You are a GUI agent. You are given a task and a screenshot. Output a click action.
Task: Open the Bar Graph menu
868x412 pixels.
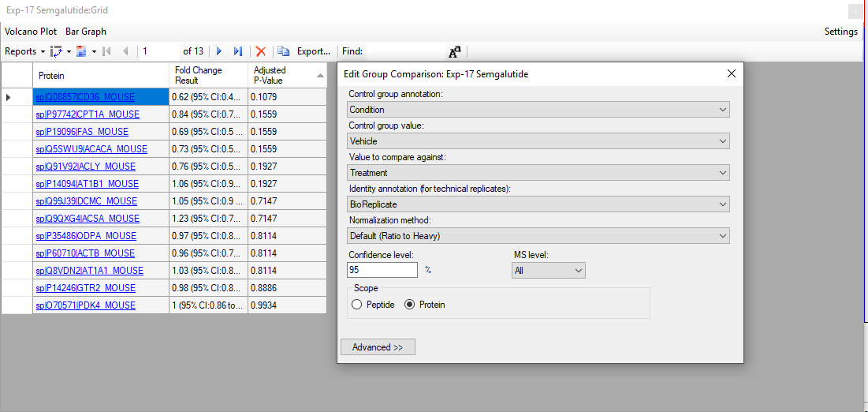pyautogui.click(x=86, y=32)
